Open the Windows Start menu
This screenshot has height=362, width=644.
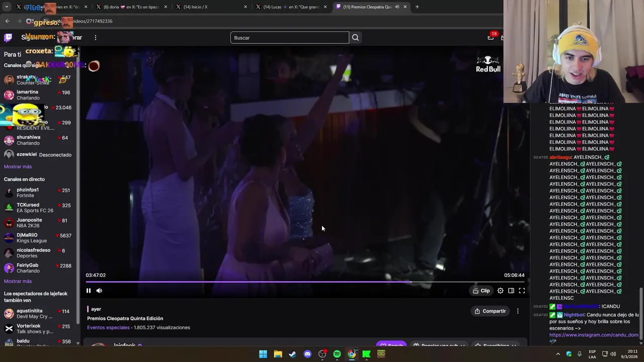263,354
